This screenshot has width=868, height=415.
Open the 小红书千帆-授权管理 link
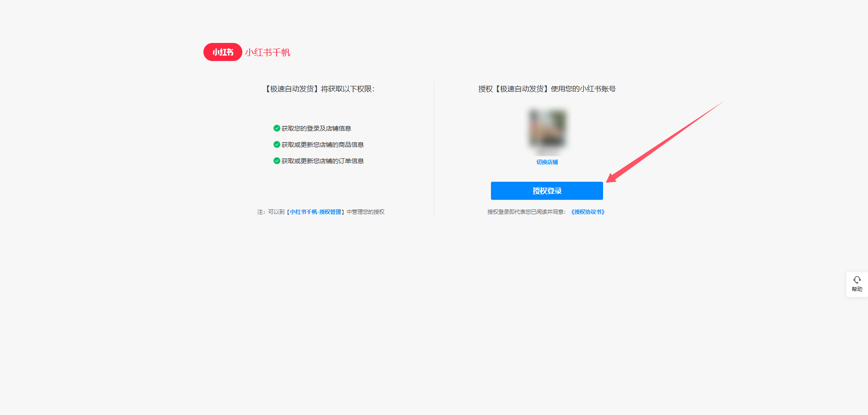click(316, 212)
